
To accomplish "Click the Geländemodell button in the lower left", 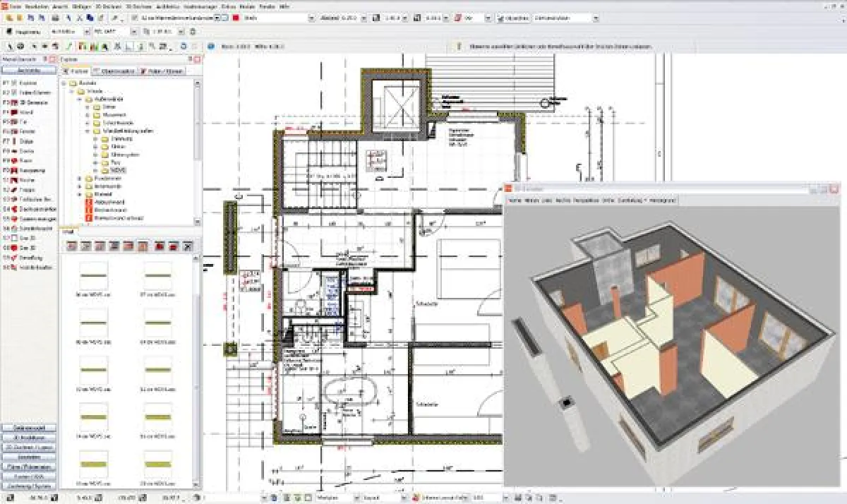I will 30,428.
